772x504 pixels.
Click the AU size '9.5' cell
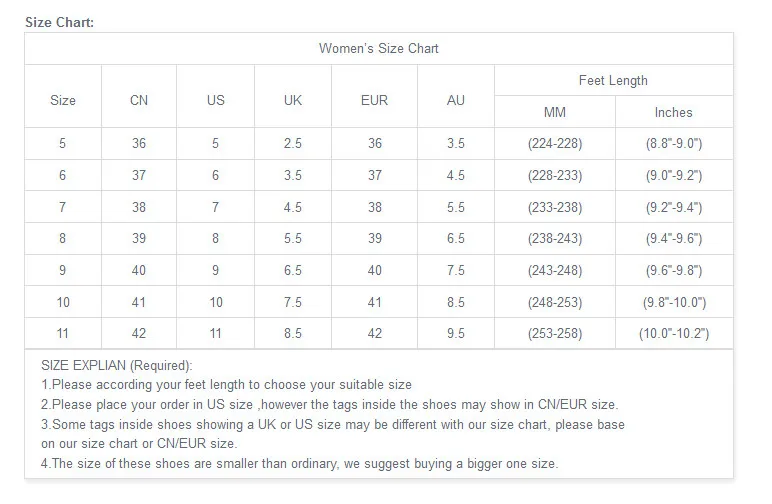click(456, 334)
